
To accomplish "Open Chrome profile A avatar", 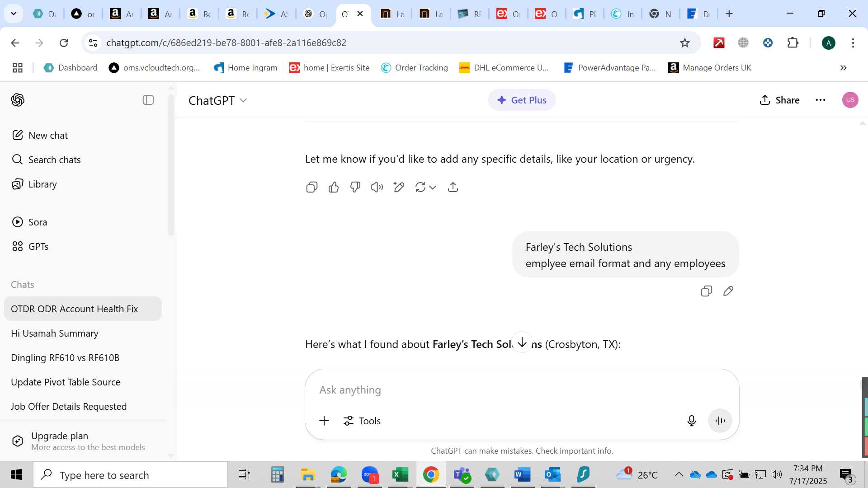I will click(829, 43).
